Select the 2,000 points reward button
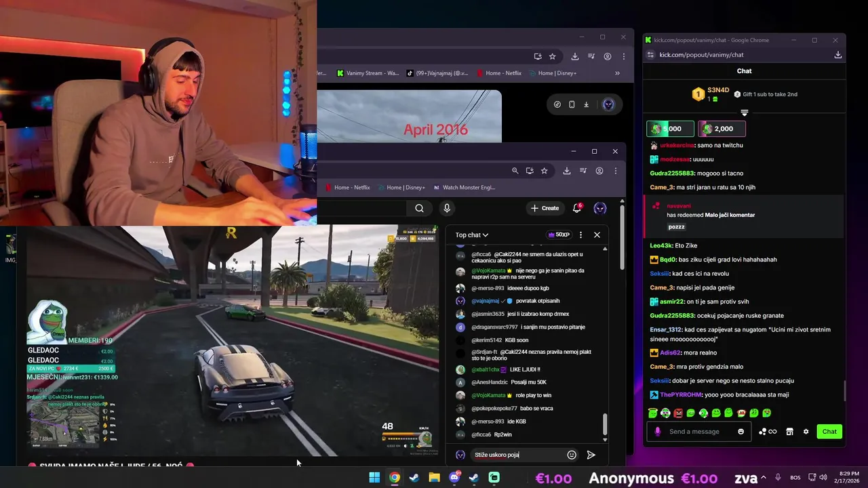This screenshot has width=868, height=488. click(x=722, y=129)
